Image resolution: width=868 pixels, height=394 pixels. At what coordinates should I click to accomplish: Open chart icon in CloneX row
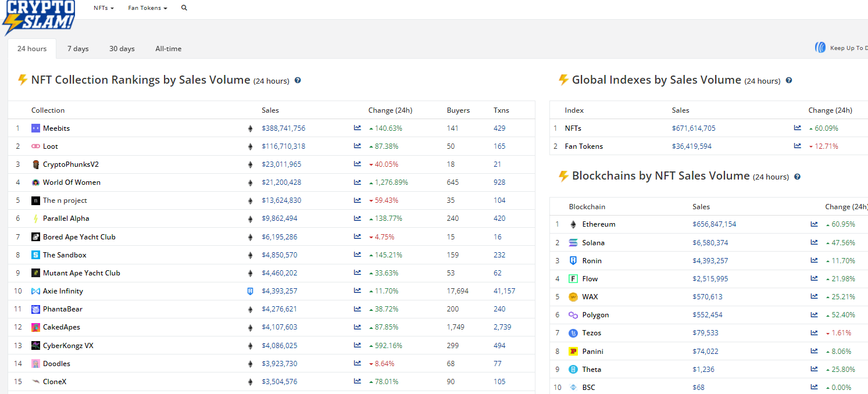[x=358, y=381]
